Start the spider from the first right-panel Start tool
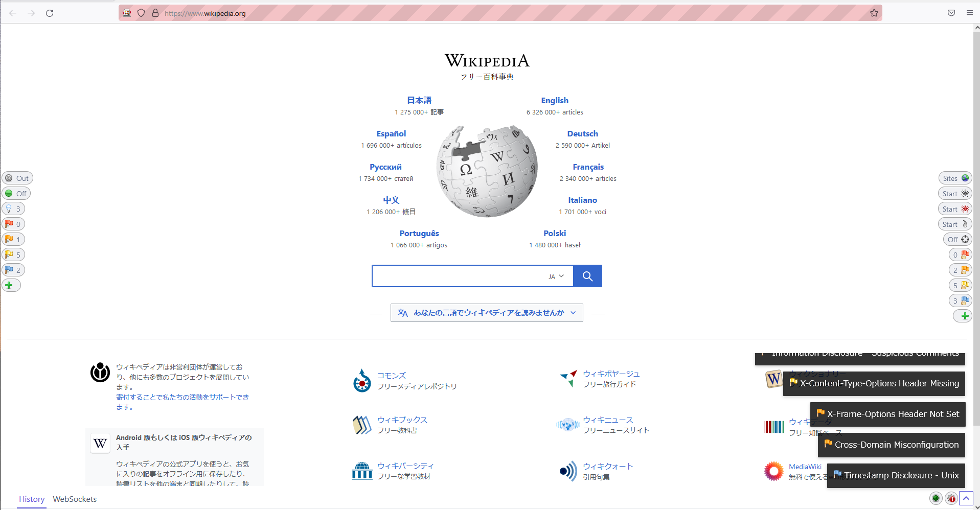The width and height of the screenshot is (980, 510). pos(955,194)
